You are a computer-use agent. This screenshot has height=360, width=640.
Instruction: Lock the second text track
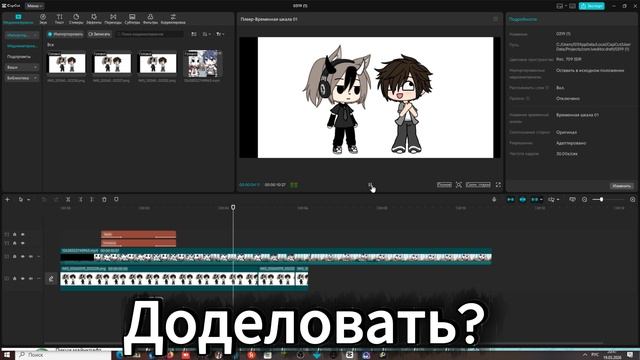15,243
